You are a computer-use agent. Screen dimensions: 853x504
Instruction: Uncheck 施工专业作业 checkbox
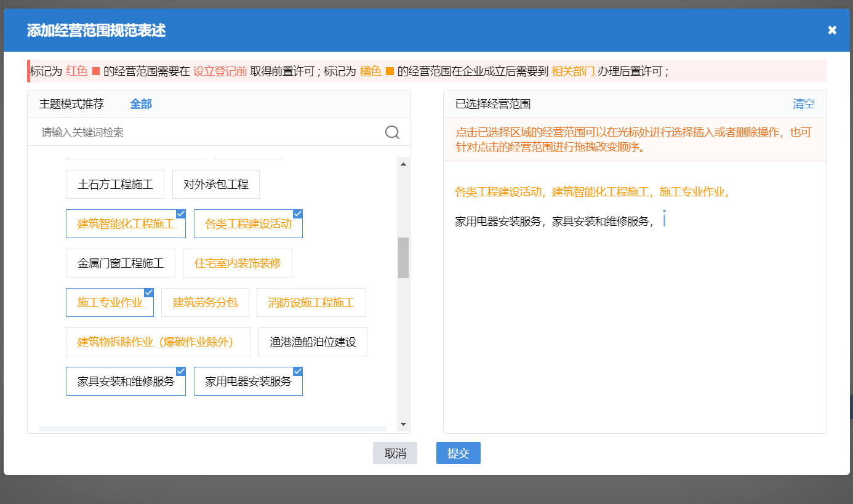pyautogui.click(x=148, y=292)
